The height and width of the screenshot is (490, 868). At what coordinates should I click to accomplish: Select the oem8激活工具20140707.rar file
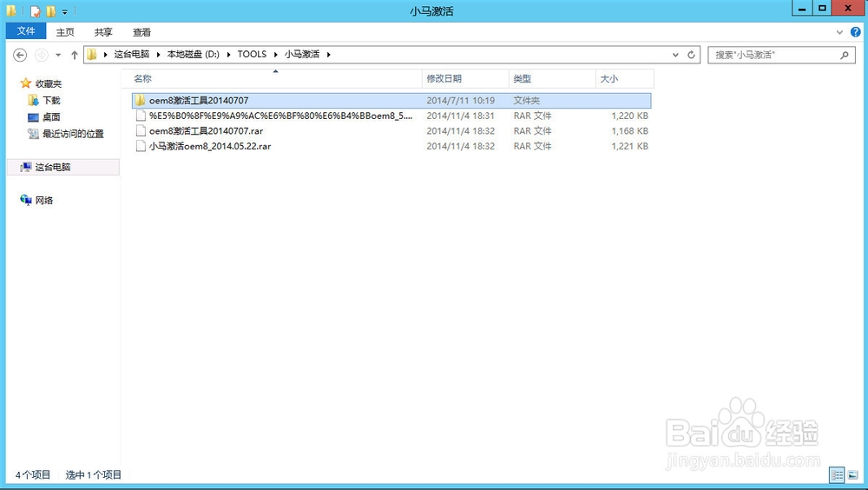[x=391, y=131]
